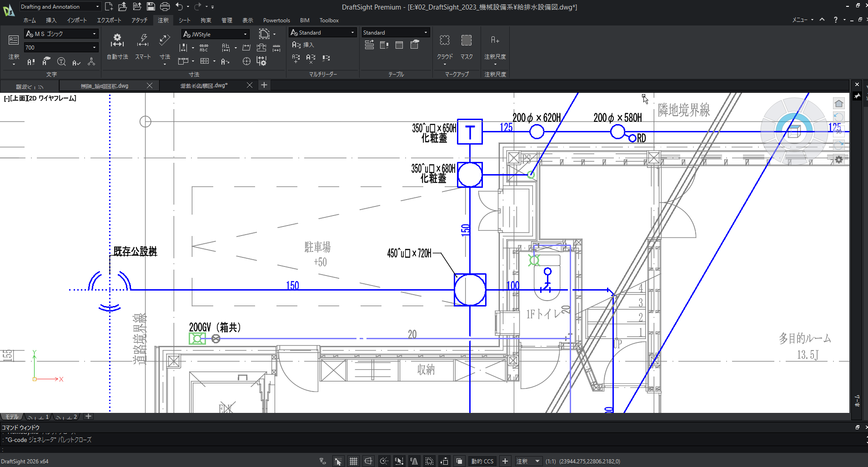
Task: Click the multileader 挿入 insert button
Action: click(x=303, y=45)
